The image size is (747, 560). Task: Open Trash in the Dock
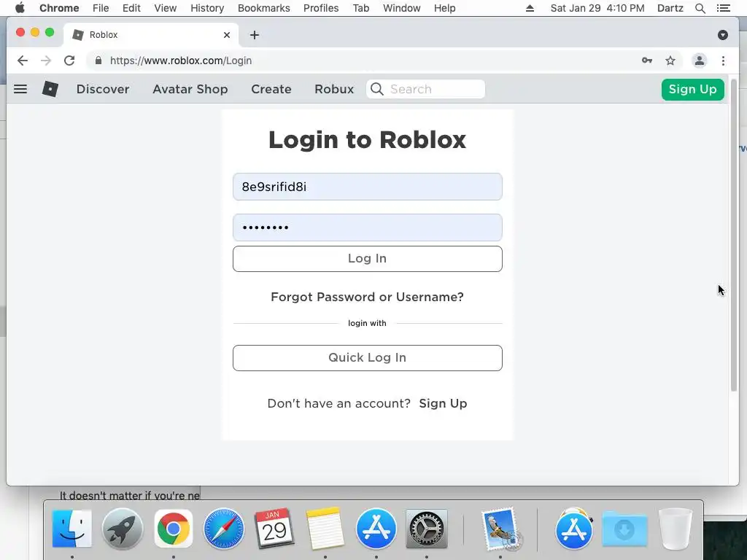[675, 529]
